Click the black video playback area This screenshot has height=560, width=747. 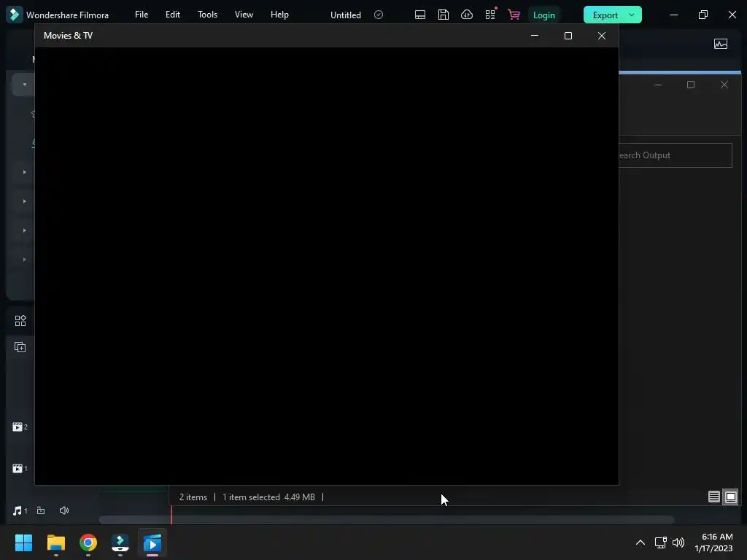pos(327,265)
